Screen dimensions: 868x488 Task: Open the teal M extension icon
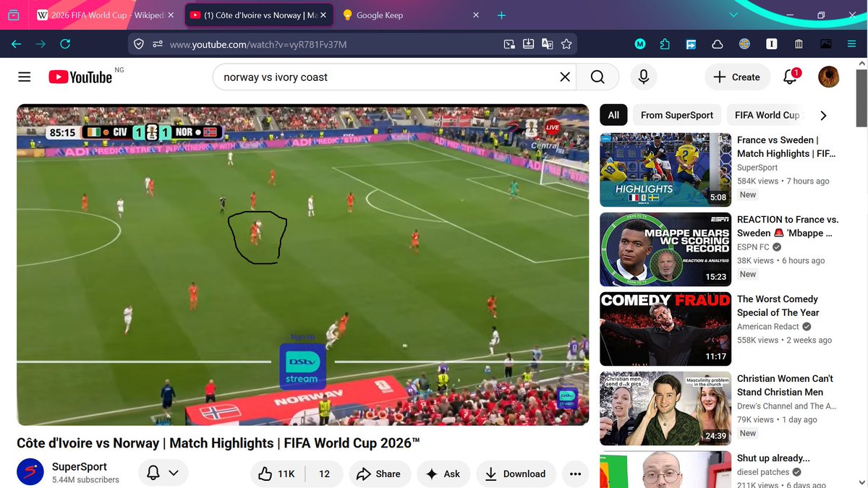click(640, 44)
